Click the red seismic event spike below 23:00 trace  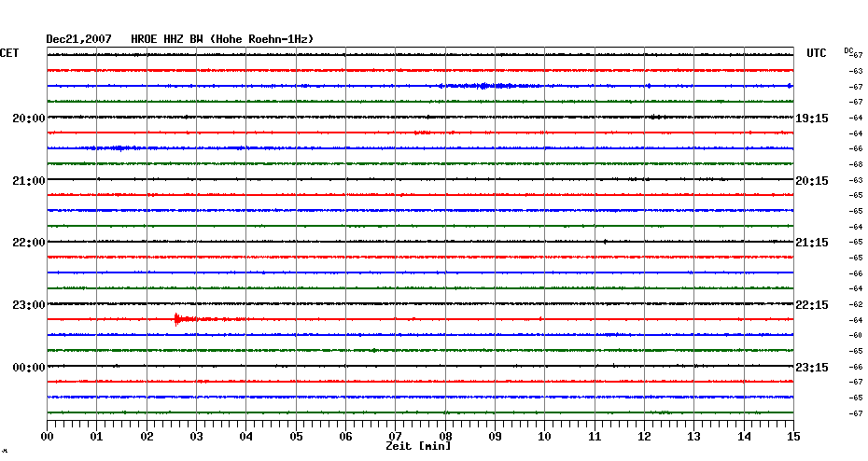pyautogui.click(x=177, y=319)
